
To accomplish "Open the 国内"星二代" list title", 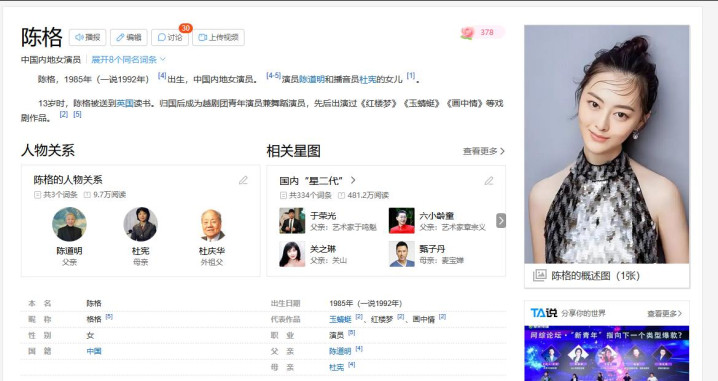I will click(x=317, y=181).
